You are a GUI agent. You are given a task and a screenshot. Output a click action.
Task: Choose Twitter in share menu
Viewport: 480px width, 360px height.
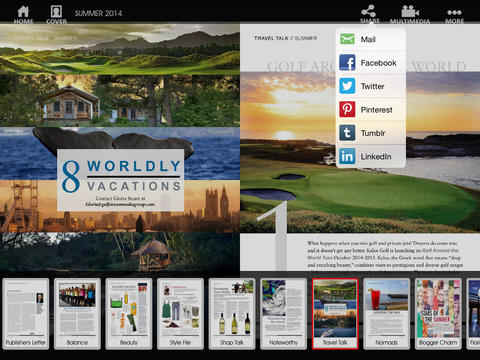tap(371, 86)
